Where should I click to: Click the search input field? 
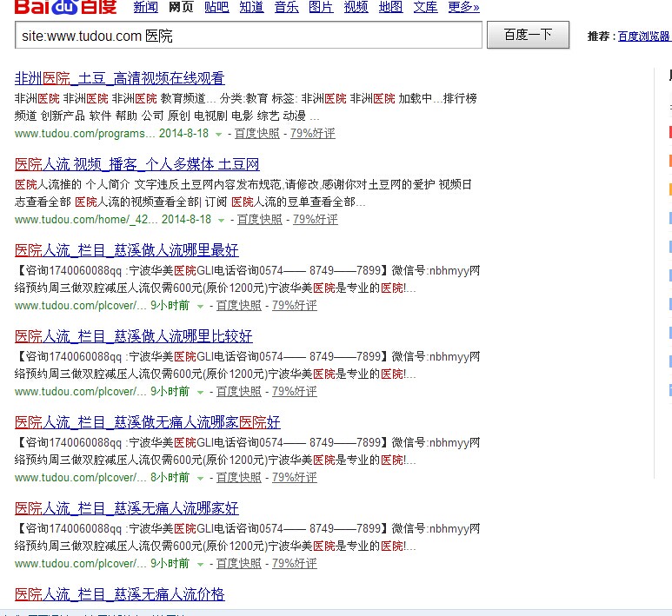249,36
